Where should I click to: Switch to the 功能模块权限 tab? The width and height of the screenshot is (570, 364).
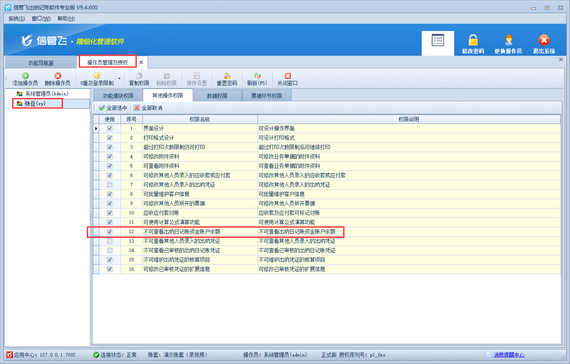[118, 96]
